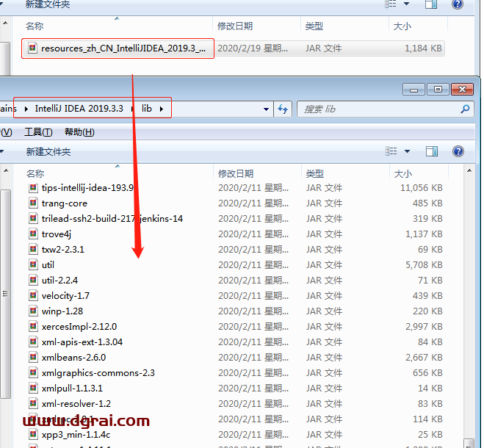Viewport: 484px width, 448px height.
Task: Open help in the lib window toolbar
Action: (458, 151)
